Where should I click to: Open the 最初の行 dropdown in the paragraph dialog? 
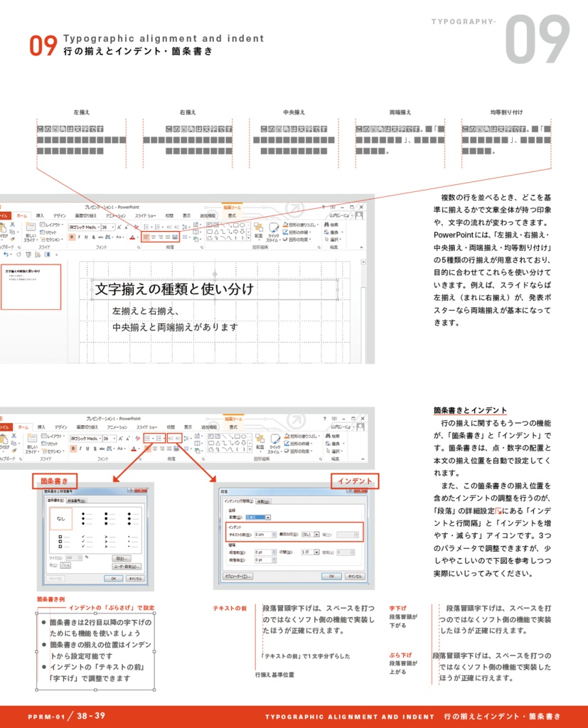(x=316, y=534)
